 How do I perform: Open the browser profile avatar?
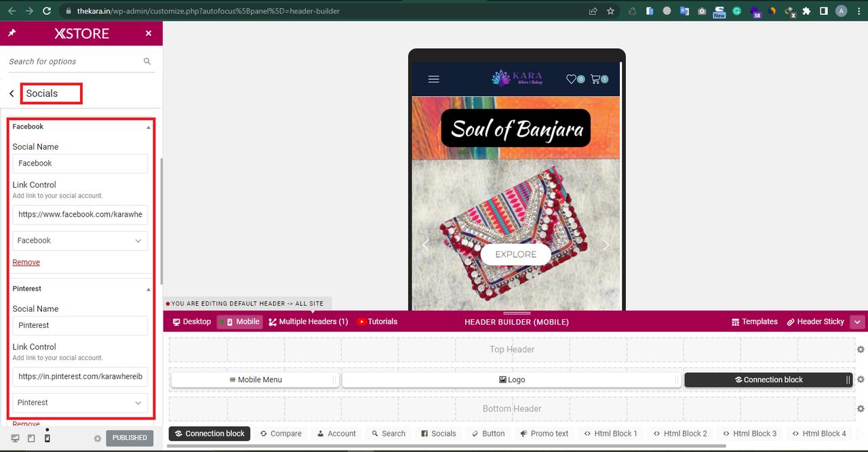coord(842,11)
